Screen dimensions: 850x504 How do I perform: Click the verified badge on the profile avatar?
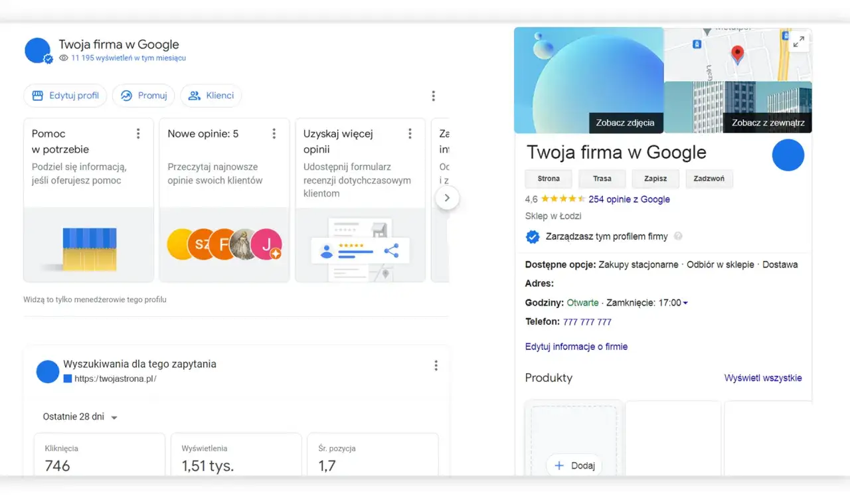tap(48, 59)
